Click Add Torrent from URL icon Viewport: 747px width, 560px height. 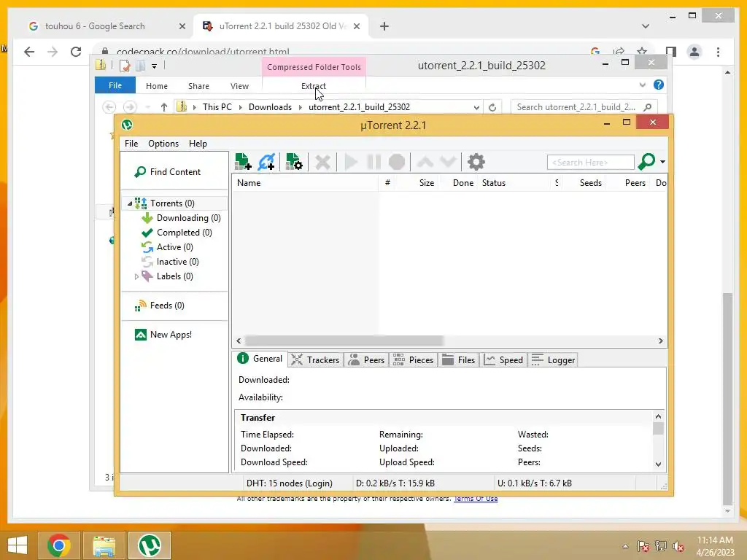pos(266,162)
